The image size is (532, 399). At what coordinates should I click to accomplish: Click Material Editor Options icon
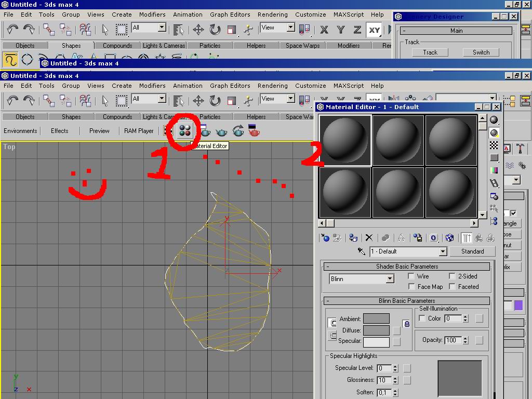pyautogui.click(x=494, y=196)
